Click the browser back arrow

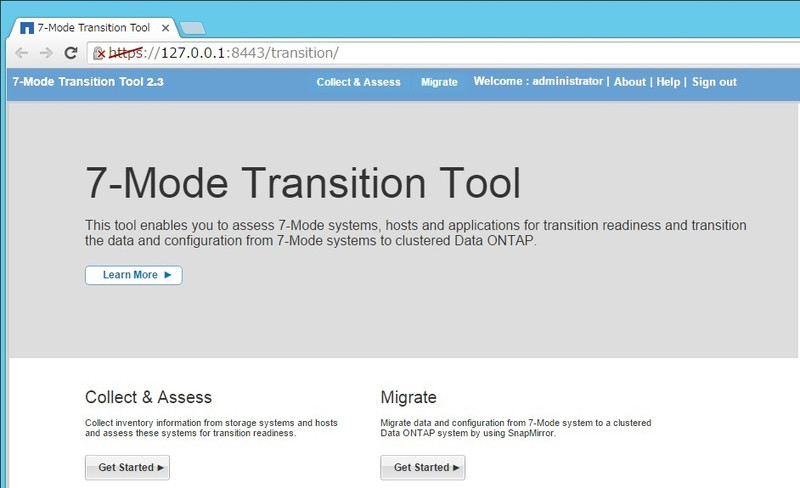click(x=21, y=53)
